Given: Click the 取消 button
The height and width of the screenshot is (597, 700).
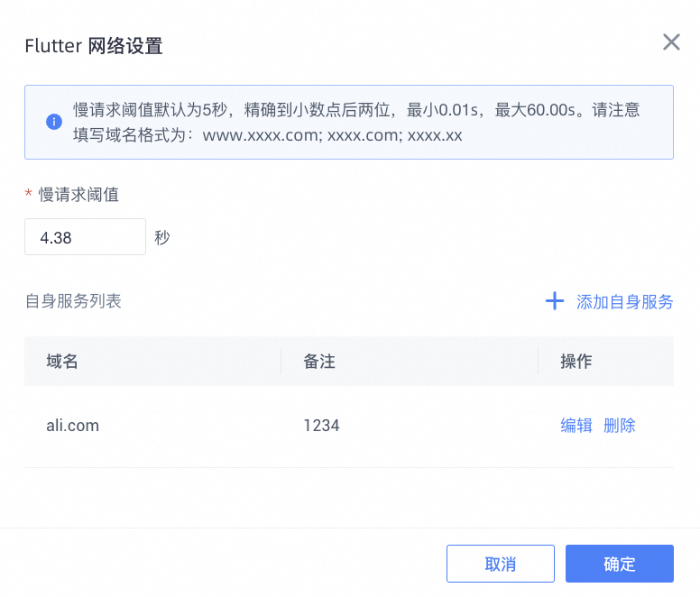Looking at the screenshot, I should (501, 564).
